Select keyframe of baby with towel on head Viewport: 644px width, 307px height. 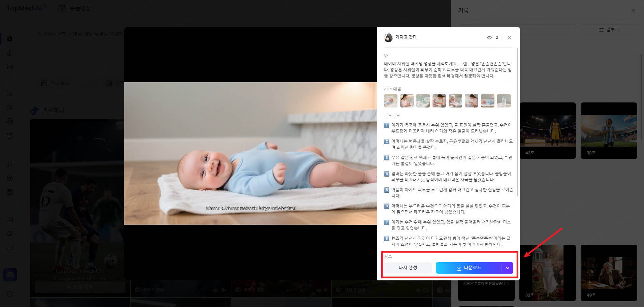pos(455,101)
